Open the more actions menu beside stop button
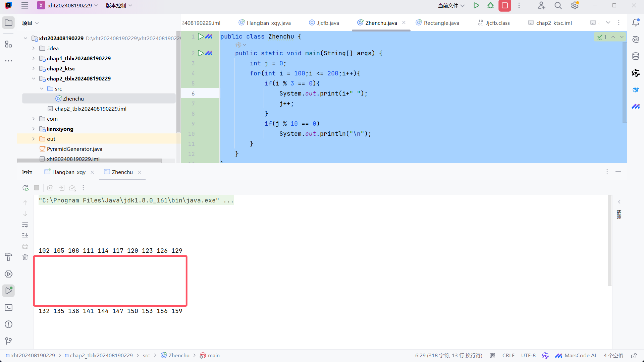The image size is (644, 362). 519,5
